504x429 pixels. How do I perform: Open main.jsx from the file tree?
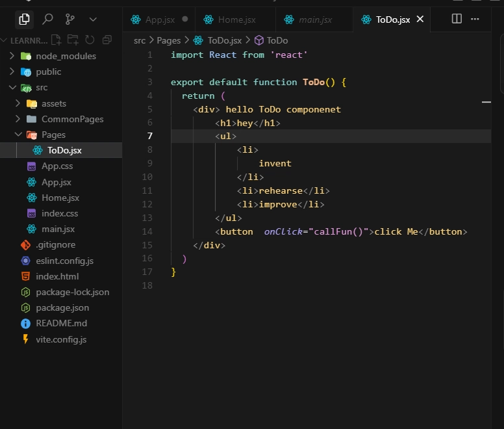[61, 229]
